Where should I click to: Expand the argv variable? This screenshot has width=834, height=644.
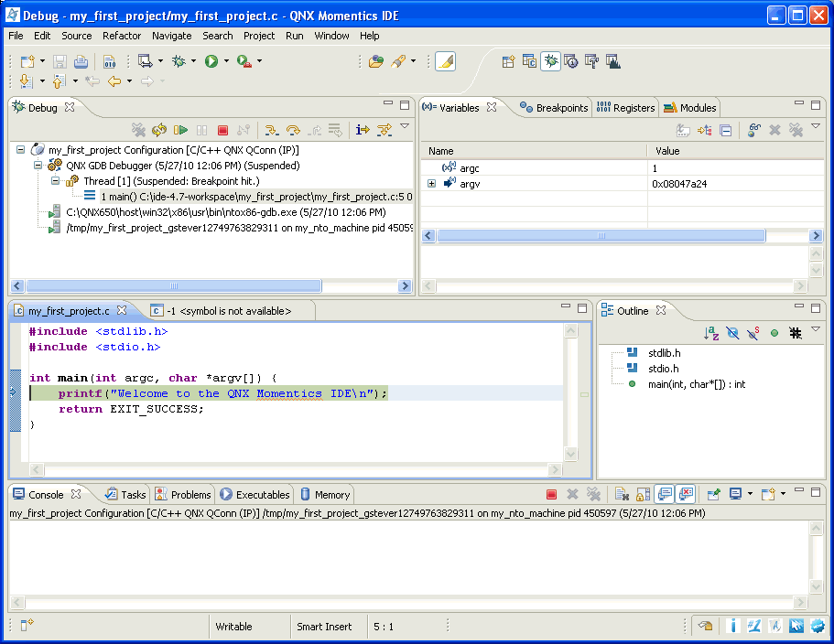tap(430, 183)
